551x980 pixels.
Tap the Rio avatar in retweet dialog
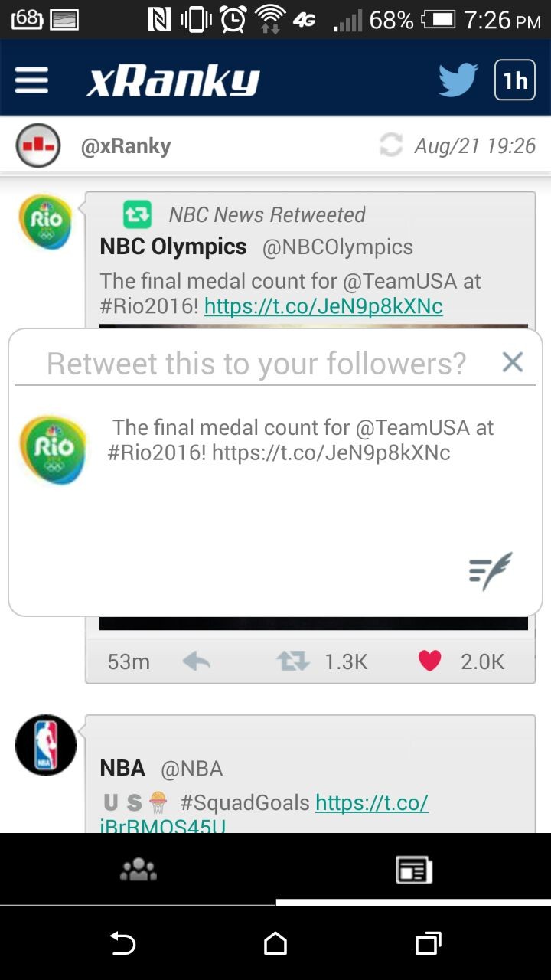coord(53,450)
